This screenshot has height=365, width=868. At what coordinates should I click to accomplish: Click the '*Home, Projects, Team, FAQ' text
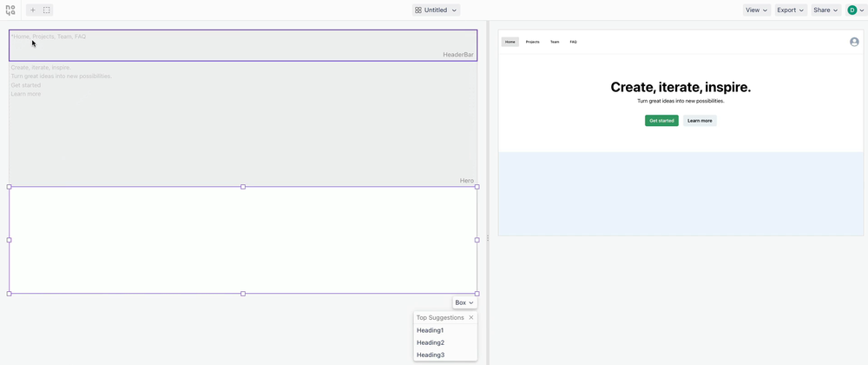(49, 36)
